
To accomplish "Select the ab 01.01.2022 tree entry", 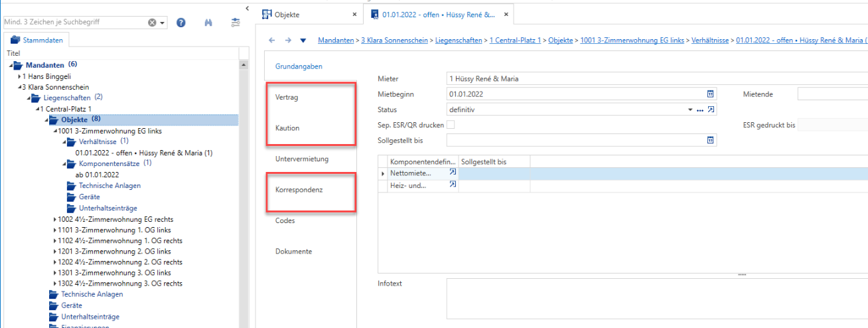I will click(97, 175).
